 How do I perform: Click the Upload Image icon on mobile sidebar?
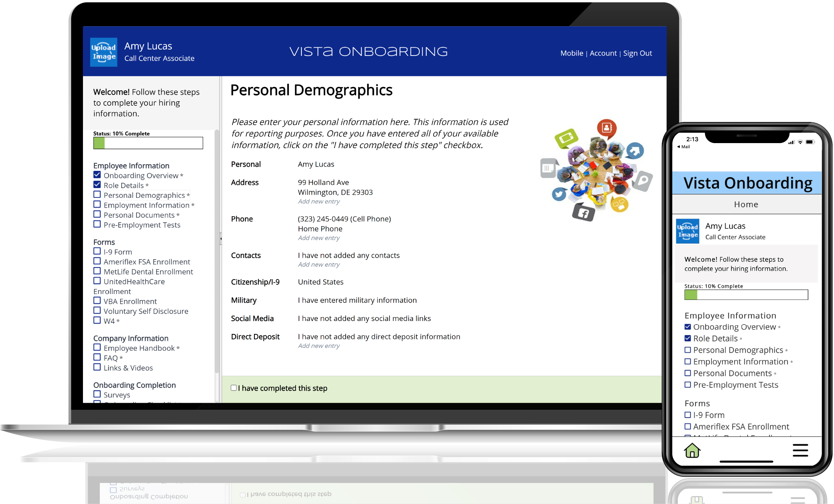(688, 231)
